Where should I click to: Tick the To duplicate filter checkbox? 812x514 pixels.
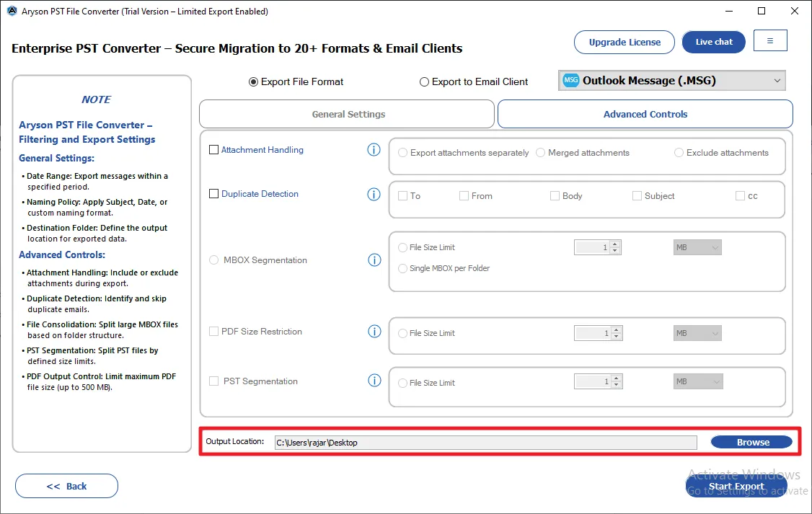point(403,195)
